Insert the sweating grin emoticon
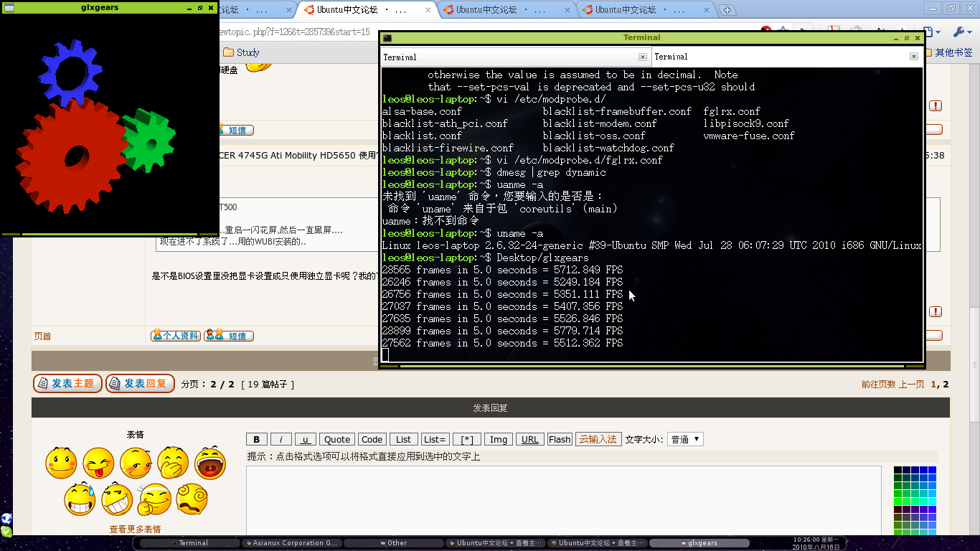Image resolution: width=980 pixels, height=551 pixels. 80,499
